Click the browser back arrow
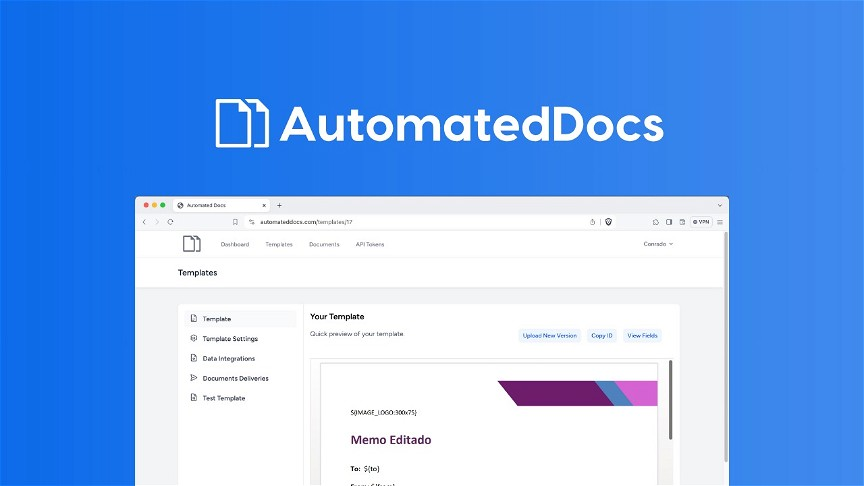 (144, 222)
